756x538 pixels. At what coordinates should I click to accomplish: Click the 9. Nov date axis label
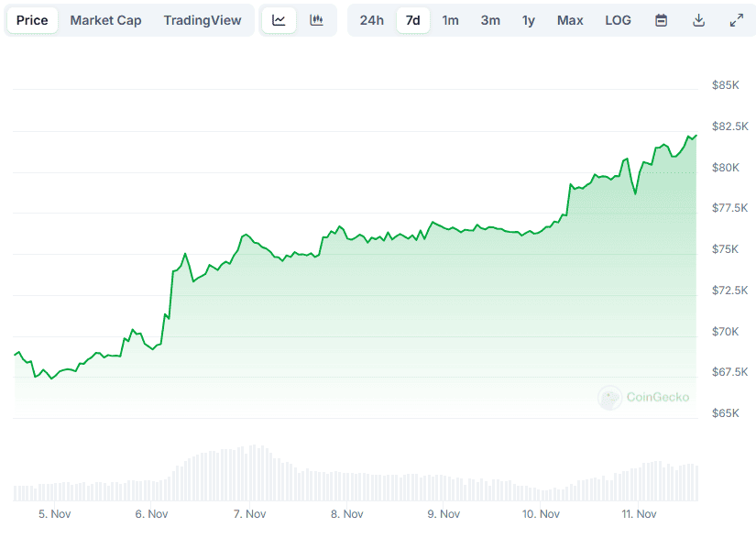pyautogui.click(x=444, y=514)
